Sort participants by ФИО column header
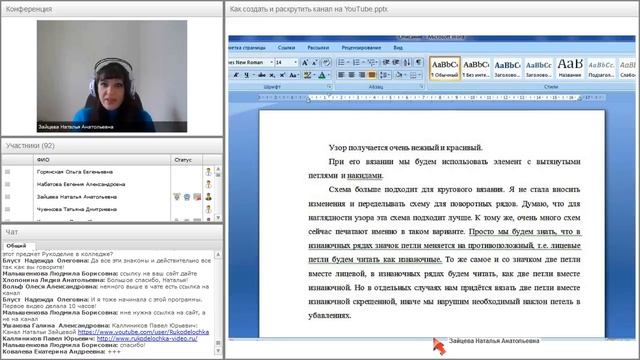 tap(102, 160)
